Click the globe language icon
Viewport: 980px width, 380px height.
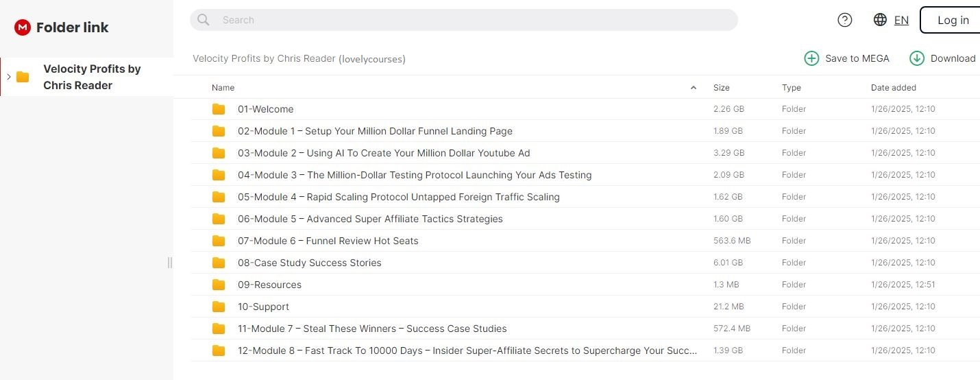881,20
